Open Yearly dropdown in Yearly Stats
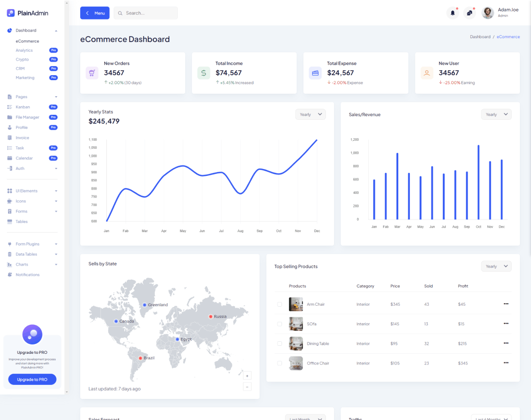Viewport: 531px width, 420px height. 311,114
